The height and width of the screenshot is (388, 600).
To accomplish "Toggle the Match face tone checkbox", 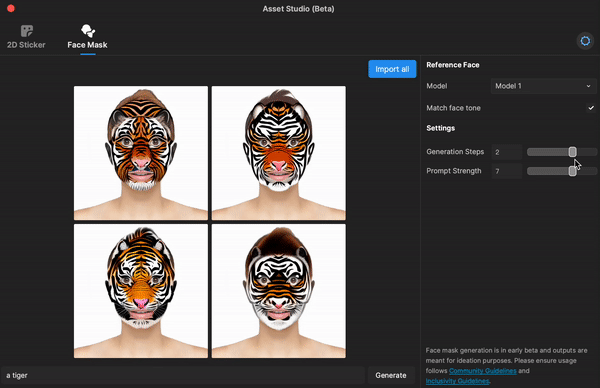I will pos(591,108).
